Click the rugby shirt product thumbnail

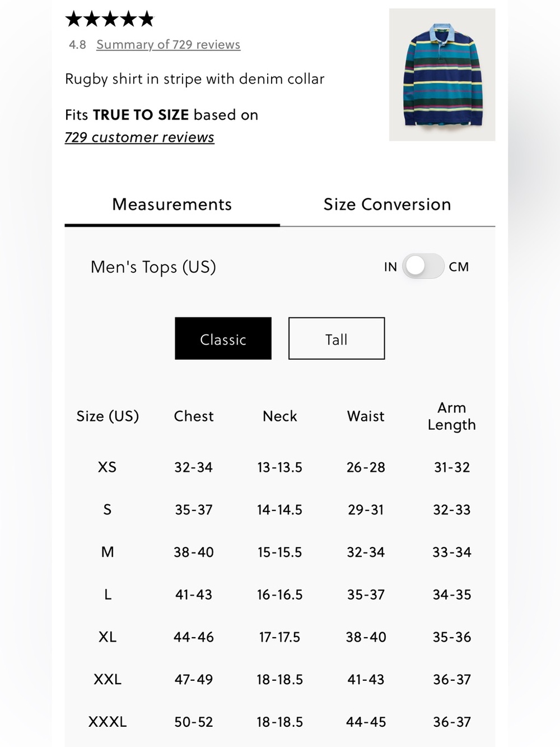tap(442, 75)
